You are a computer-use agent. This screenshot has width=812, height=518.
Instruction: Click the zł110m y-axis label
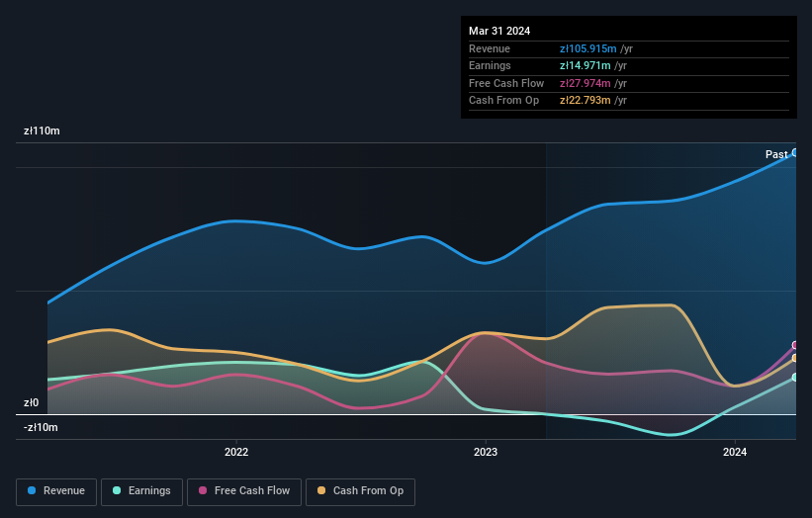[x=42, y=130]
